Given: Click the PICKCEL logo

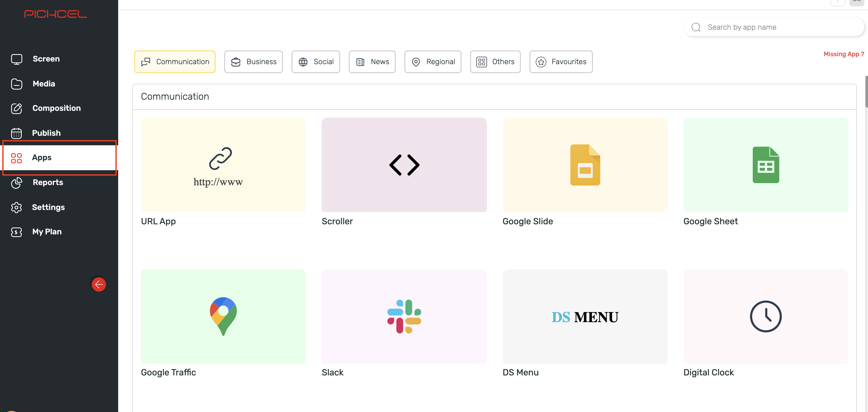Looking at the screenshot, I should [56, 14].
